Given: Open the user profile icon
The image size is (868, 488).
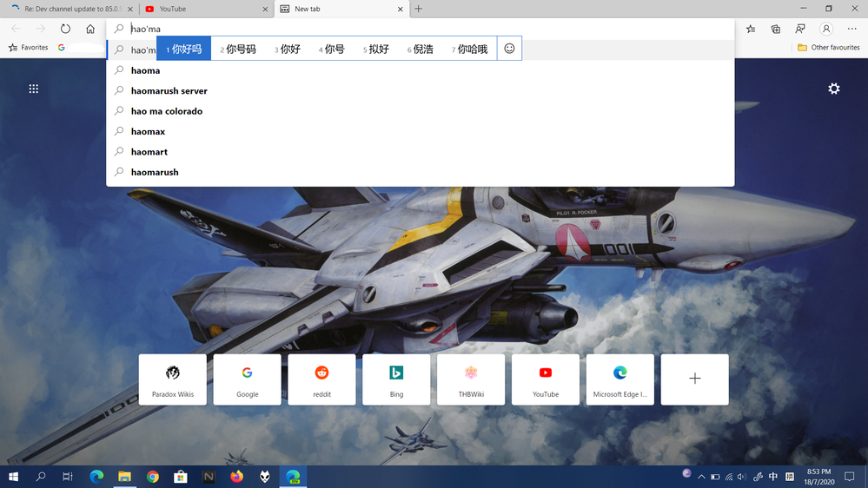Looking at the screenshot, I should [826, 29].
